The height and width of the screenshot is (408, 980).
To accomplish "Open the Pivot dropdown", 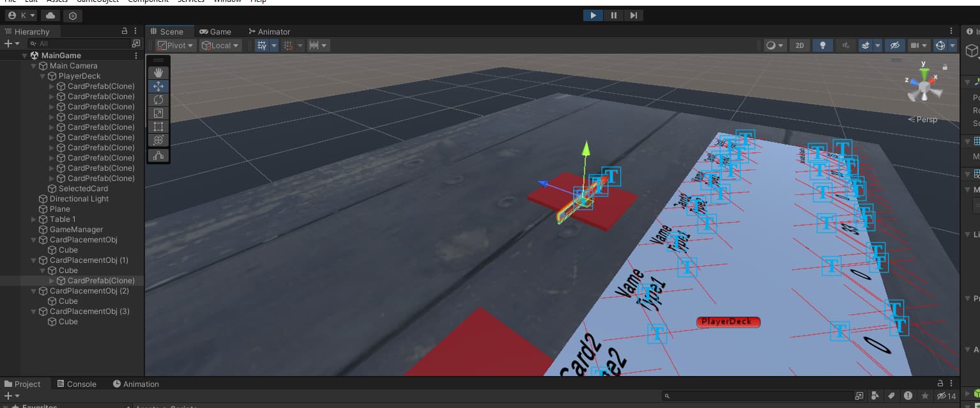I will click(174, 45).
